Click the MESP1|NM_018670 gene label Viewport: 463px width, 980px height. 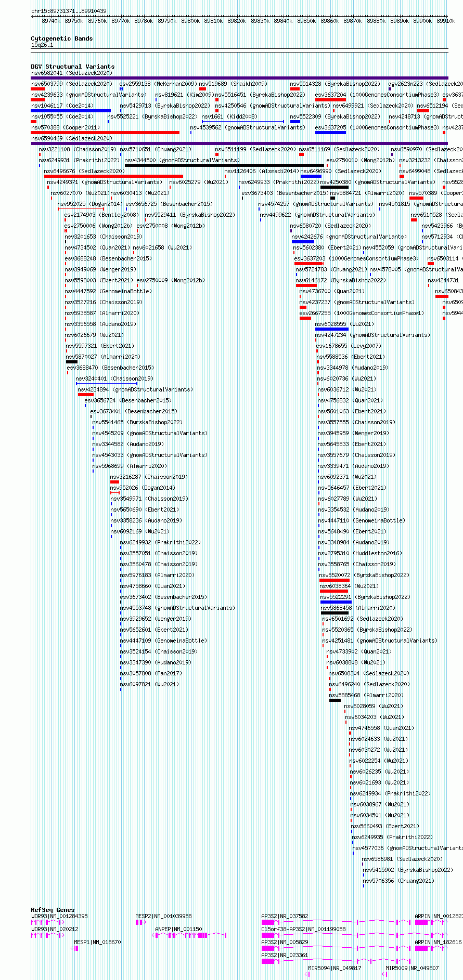pos(97,942)
